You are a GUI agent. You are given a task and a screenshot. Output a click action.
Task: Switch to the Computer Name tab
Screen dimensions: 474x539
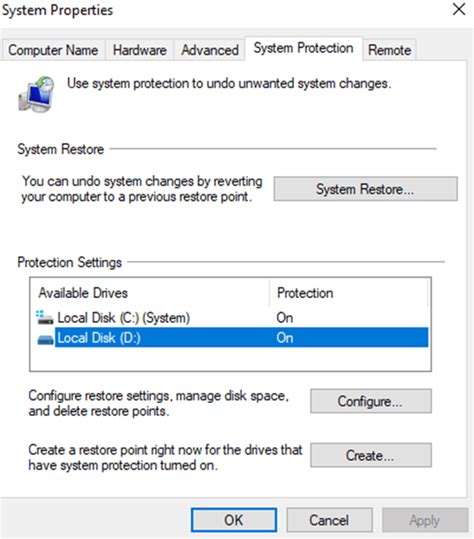(53, 50)
